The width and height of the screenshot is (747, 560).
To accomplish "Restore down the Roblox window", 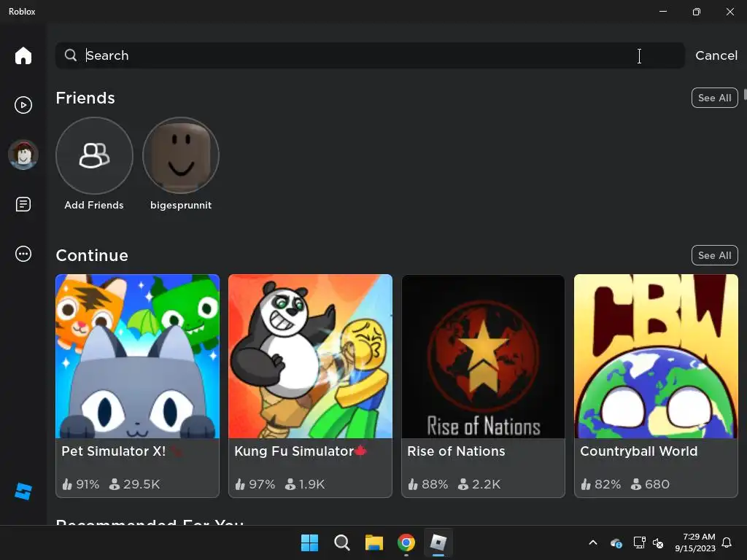I will pyautogui.click(x=697, y=11).
